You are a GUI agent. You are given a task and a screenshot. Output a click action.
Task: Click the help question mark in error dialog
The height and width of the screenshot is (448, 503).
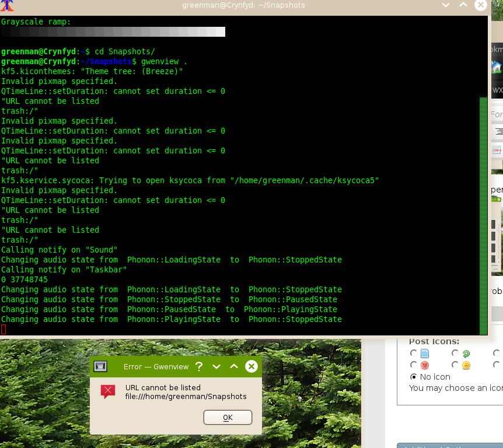point(199,366)
